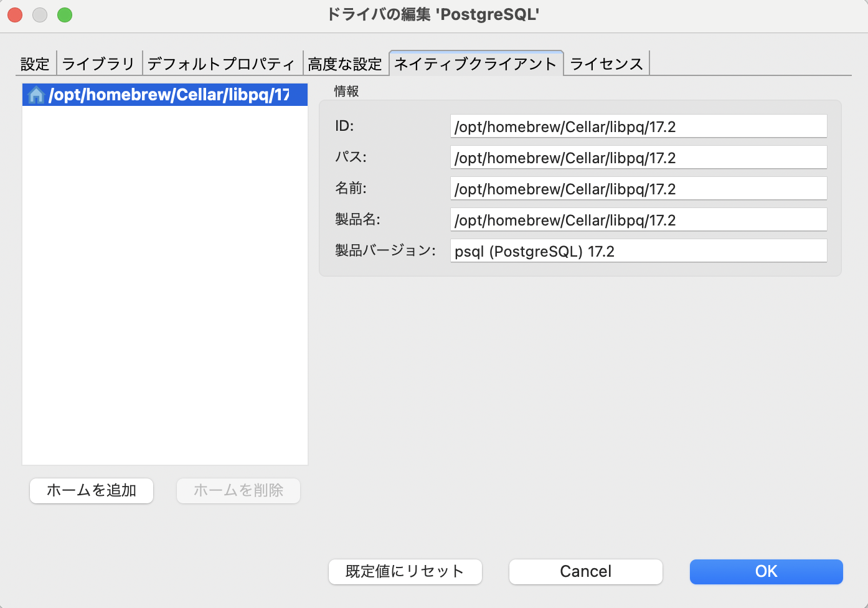Click the green zoom button of the window
Screen dimensions: 868x608
tap(64, 14)
